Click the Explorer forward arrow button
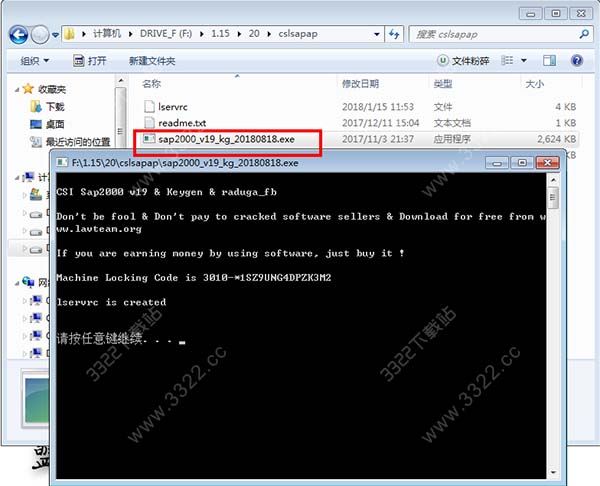This screenshot has height=486, width=600. pos(40,35)
